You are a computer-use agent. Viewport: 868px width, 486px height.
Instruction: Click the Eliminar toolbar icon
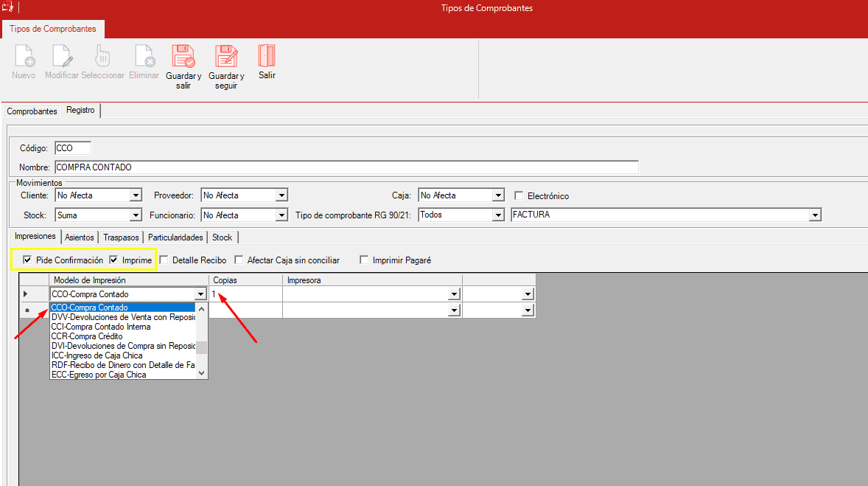144,56
